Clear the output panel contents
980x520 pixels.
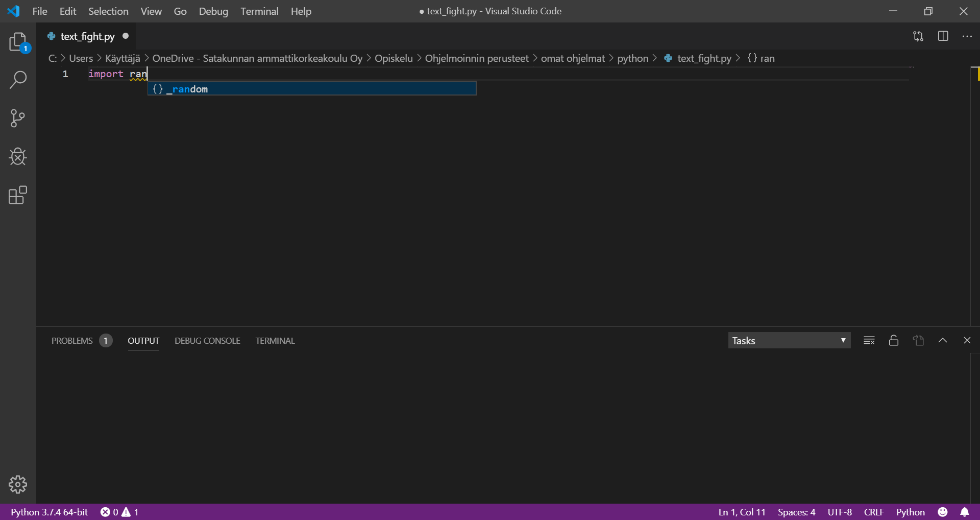[869, 341]
